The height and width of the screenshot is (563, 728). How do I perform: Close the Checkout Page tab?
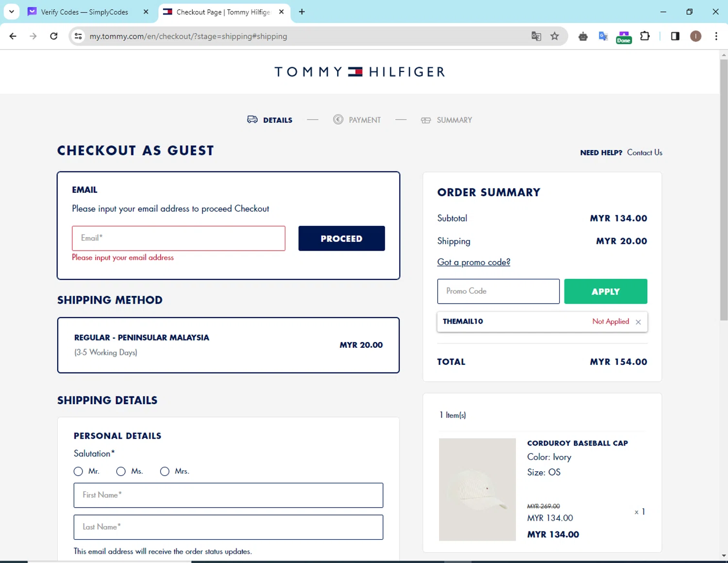coord(281,12)
